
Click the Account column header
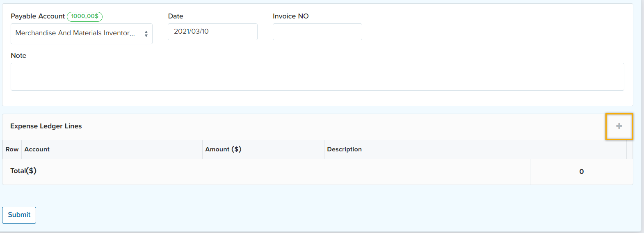pyautogui.click(x=37, y=149)
